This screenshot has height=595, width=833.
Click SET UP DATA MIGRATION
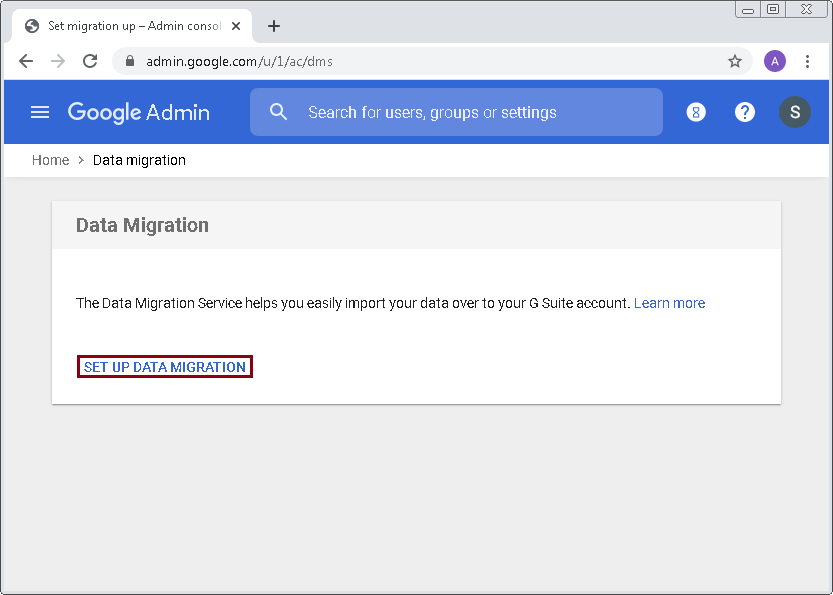pos(165,367)
